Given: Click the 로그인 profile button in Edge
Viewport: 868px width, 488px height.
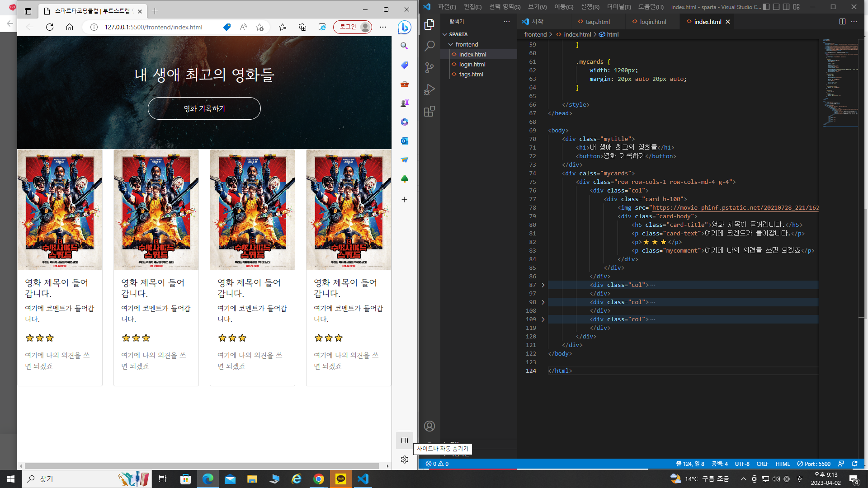Looking at the screenshot, I should click(353, 27).
